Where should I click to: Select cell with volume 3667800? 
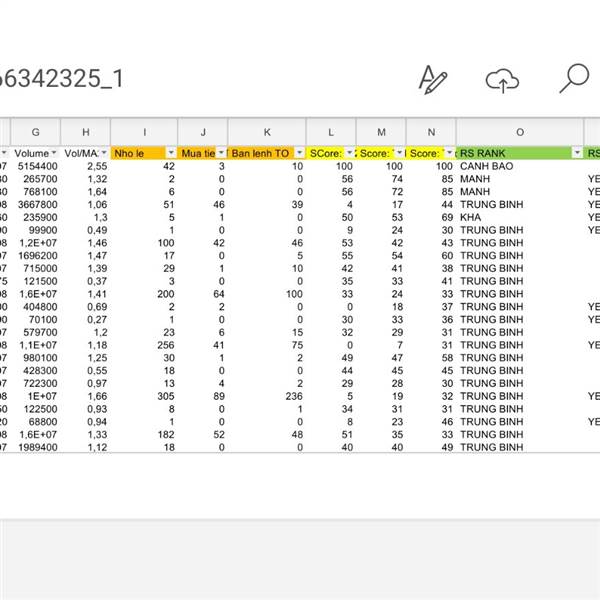[x=36, y=204]
